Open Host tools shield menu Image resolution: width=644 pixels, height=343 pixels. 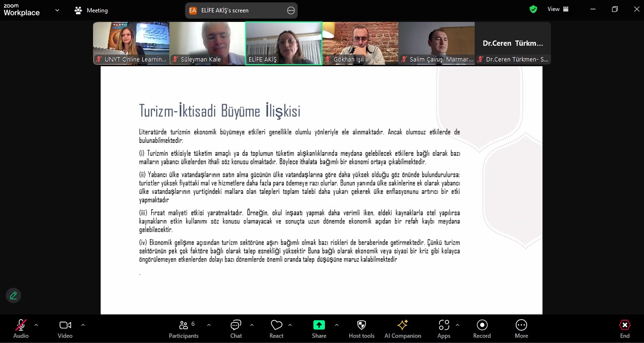tap(362, 329)
